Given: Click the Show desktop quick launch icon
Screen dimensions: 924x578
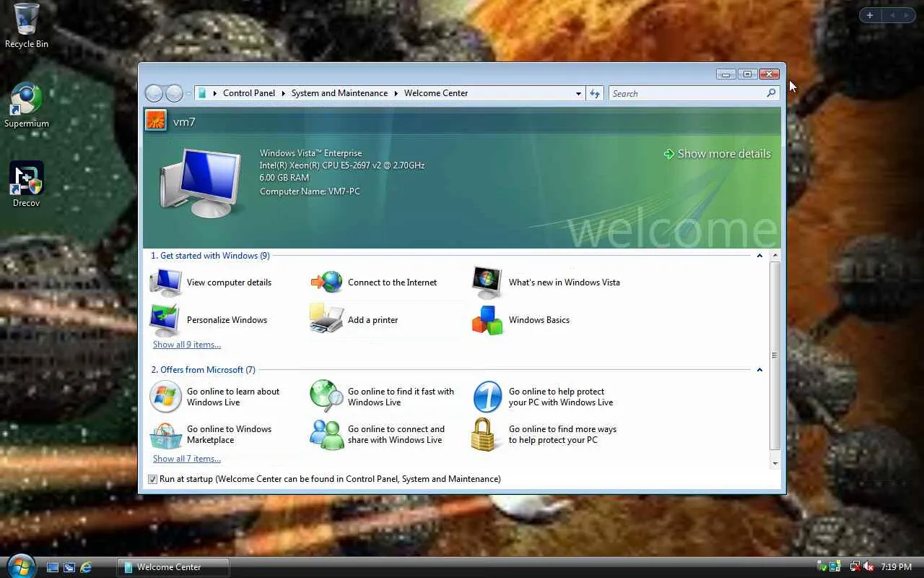Looking at the screenshot, I should pyautogui.click(x=53, y=567).
